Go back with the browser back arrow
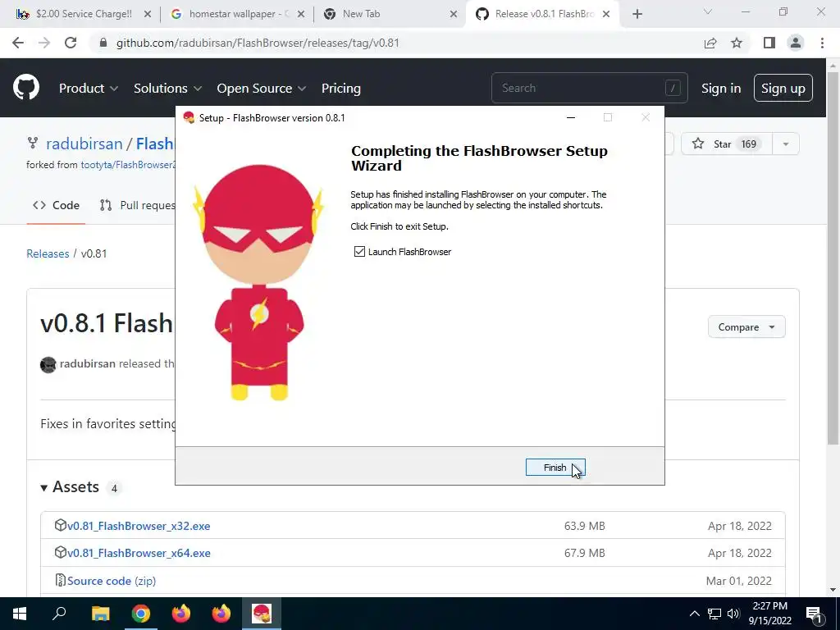 (x=18, y=43)
